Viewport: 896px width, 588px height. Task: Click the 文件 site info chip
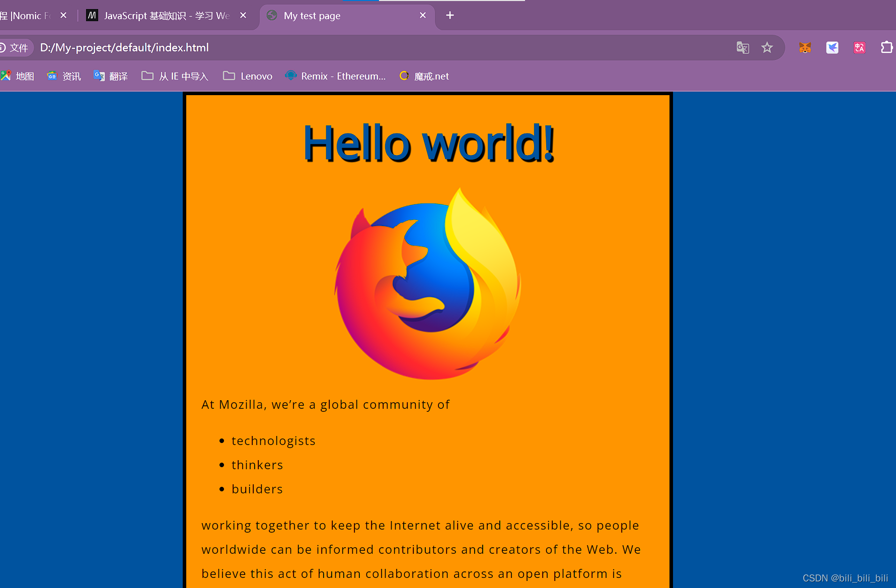tap(15, 48)
